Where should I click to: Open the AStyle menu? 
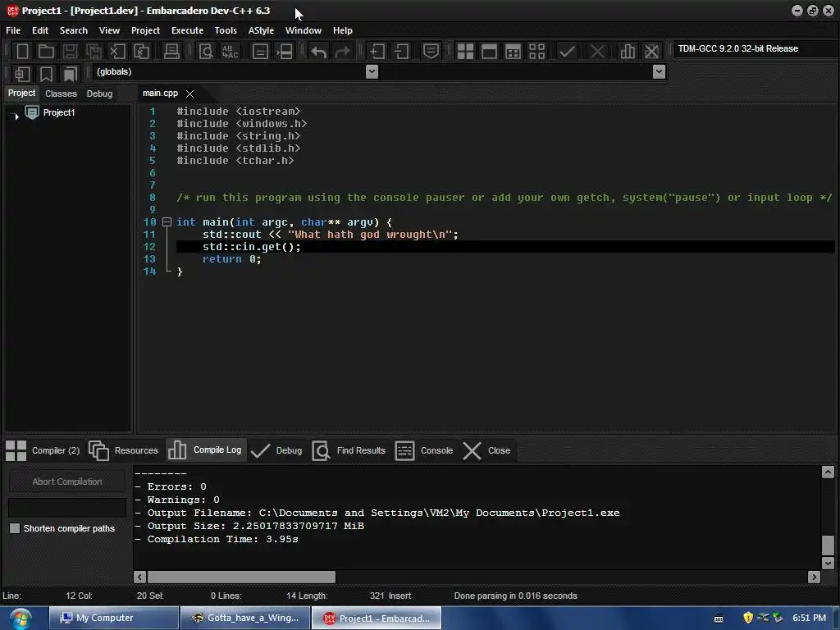261,30
